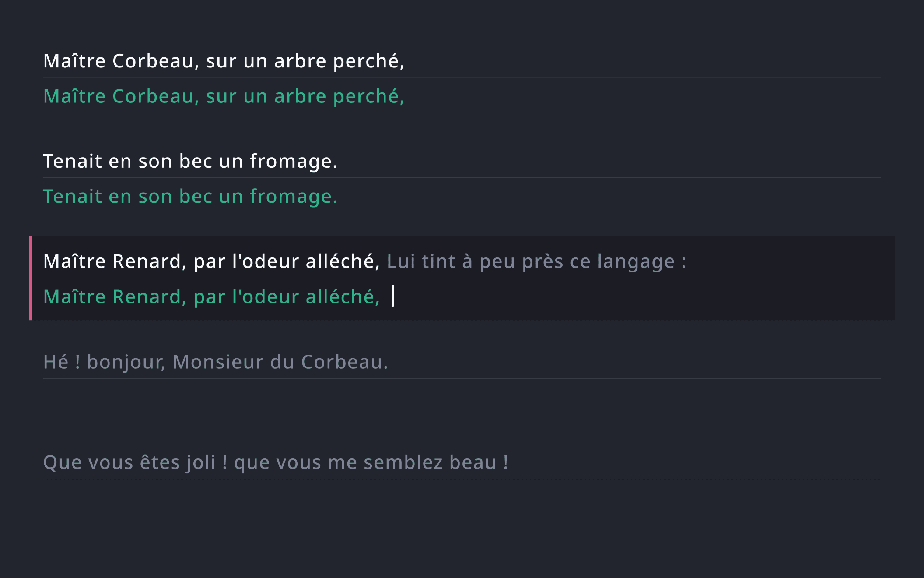The width and height of the screenshot is (924, 578).
Task: Place cursor at the blinking text caret
Action: coord(393,296)
